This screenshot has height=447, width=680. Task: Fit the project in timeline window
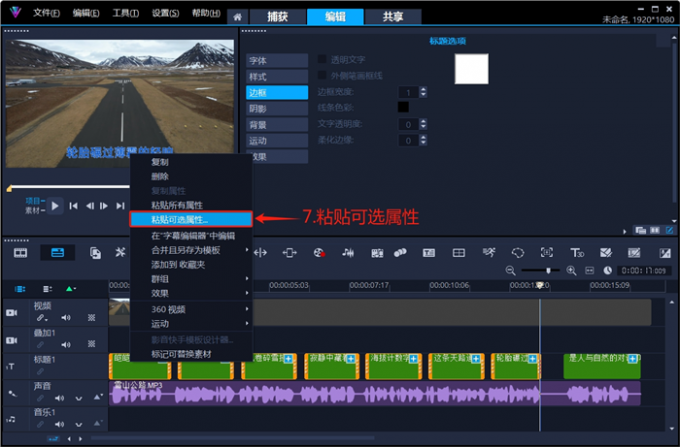pyautogui.click(x=590, y=271)
